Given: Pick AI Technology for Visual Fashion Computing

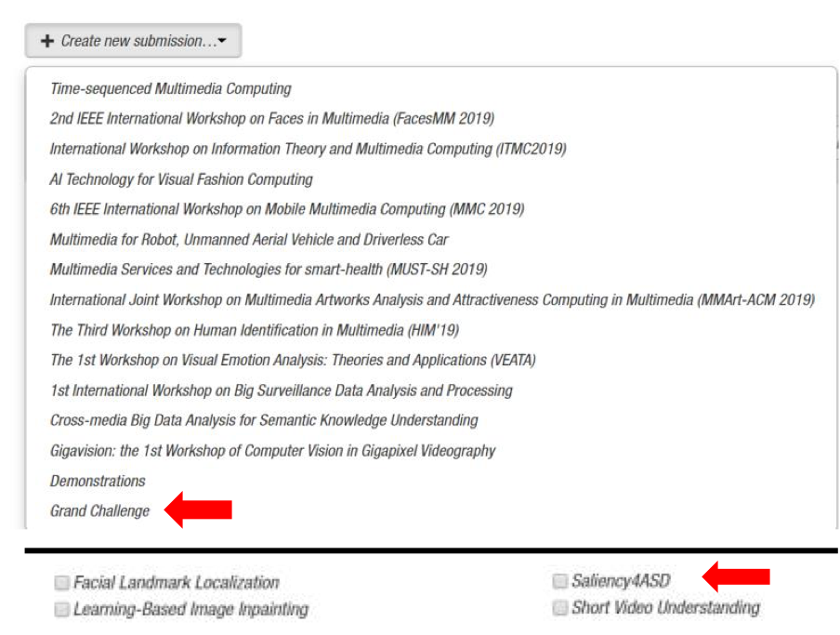Looking at the screenshot, I should tap(181, 179).
